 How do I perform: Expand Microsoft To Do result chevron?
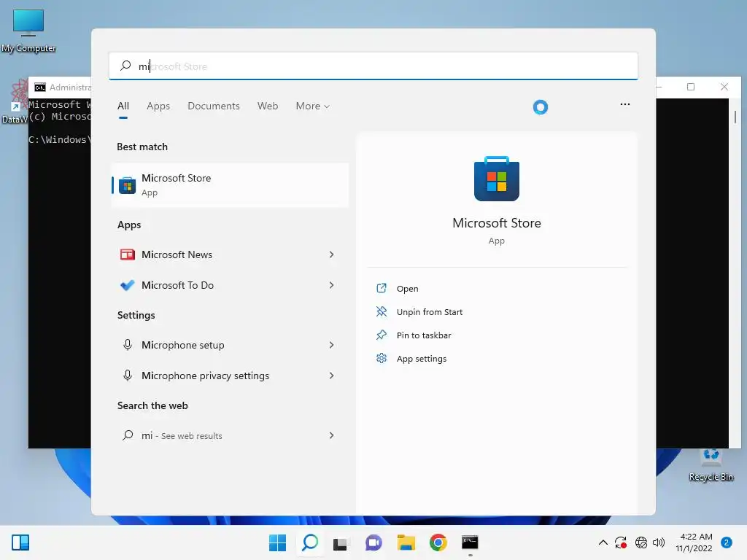tap(332, 285)
